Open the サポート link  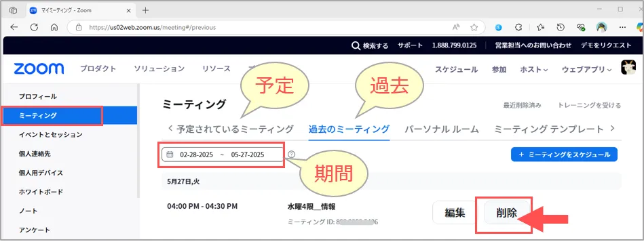[410, 45]
